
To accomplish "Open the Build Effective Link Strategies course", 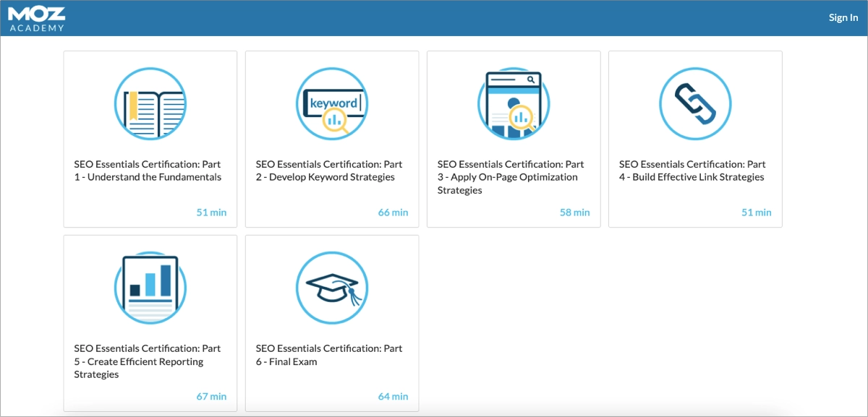I will (x=692, y=170).
